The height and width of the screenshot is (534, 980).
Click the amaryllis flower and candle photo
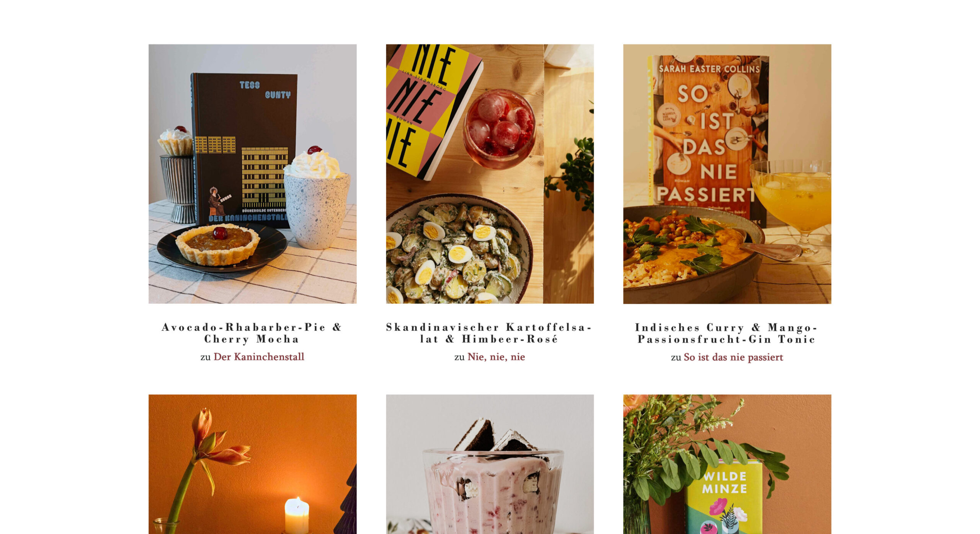click(x=253, y=464)
